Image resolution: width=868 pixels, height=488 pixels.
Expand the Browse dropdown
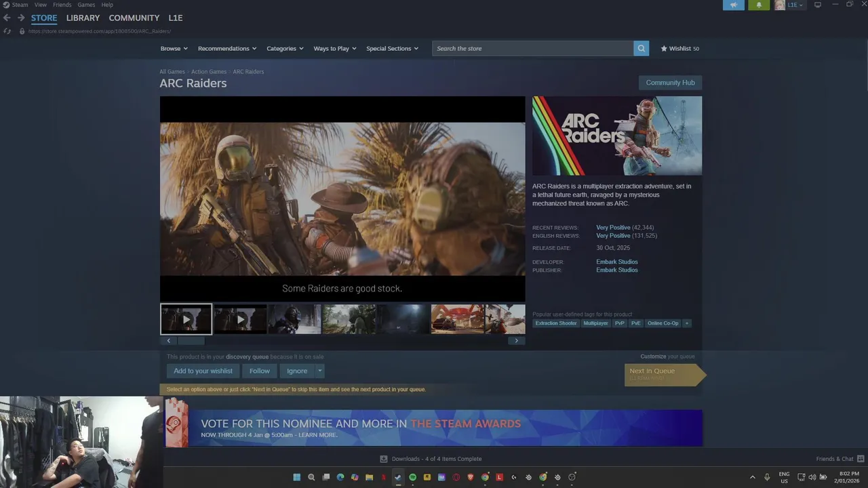(x=174, y=49)
